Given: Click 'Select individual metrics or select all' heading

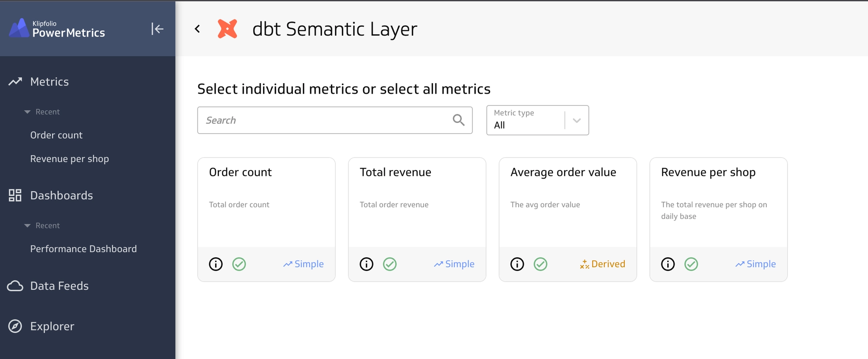Looking at the screenshot, I should click(344, 89).
